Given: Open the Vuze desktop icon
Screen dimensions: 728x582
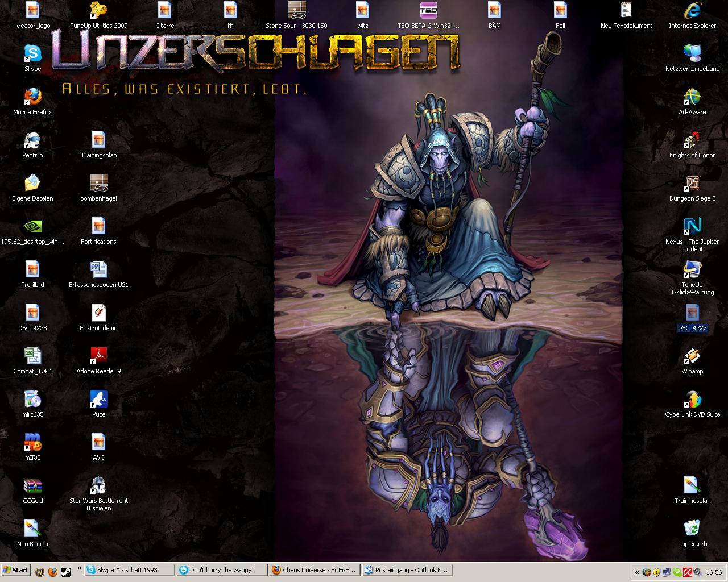Looking at the screenshot, I should click(98, 401).
